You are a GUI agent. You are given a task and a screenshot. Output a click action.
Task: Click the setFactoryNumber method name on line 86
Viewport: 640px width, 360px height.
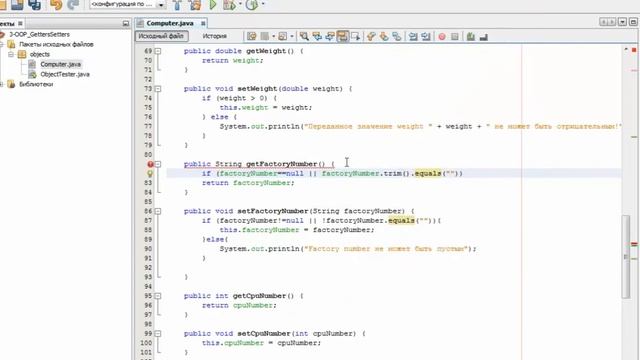[273, 211]
